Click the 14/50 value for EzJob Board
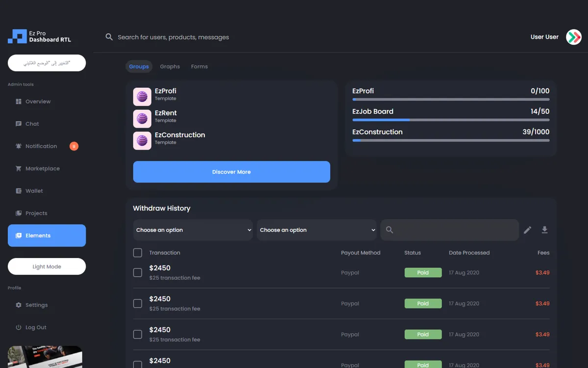Screen dimensions: 588x368 click(x=540, y=111)
